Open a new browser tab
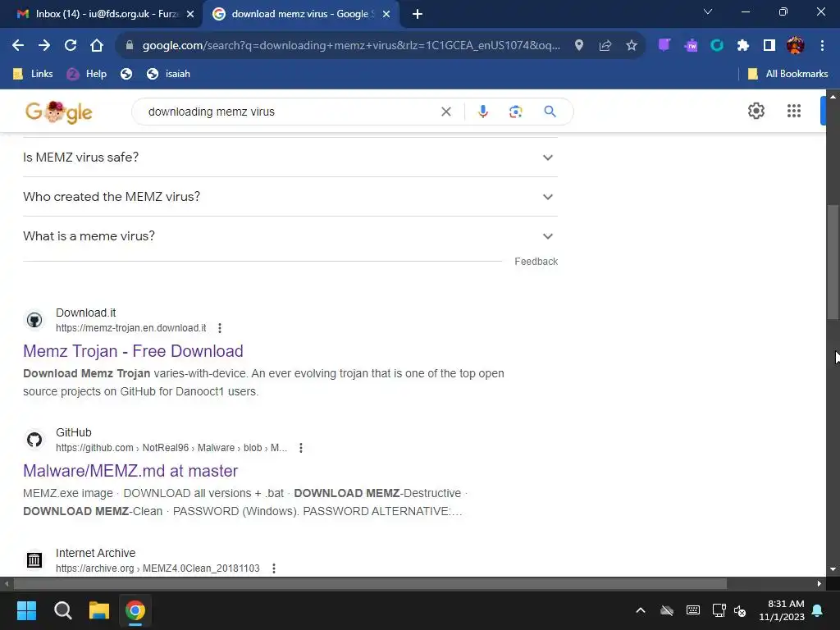 tap(418, 14)
